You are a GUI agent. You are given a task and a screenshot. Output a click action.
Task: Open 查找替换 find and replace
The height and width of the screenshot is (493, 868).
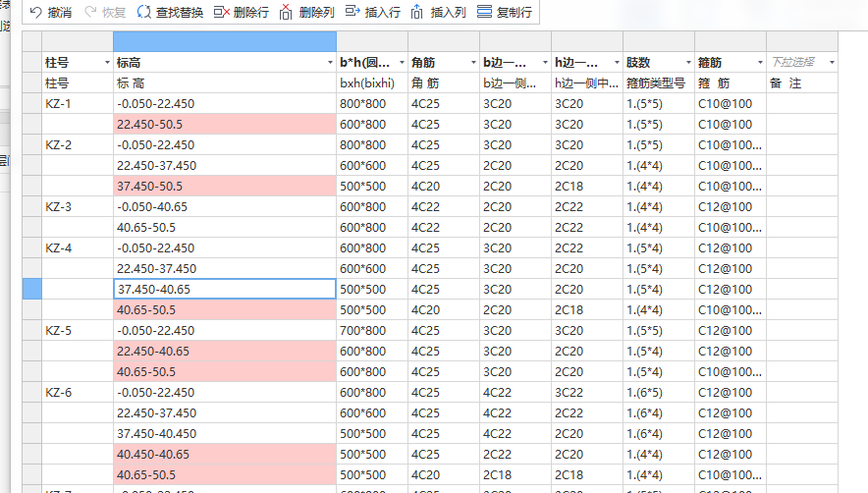coord(170,12)
